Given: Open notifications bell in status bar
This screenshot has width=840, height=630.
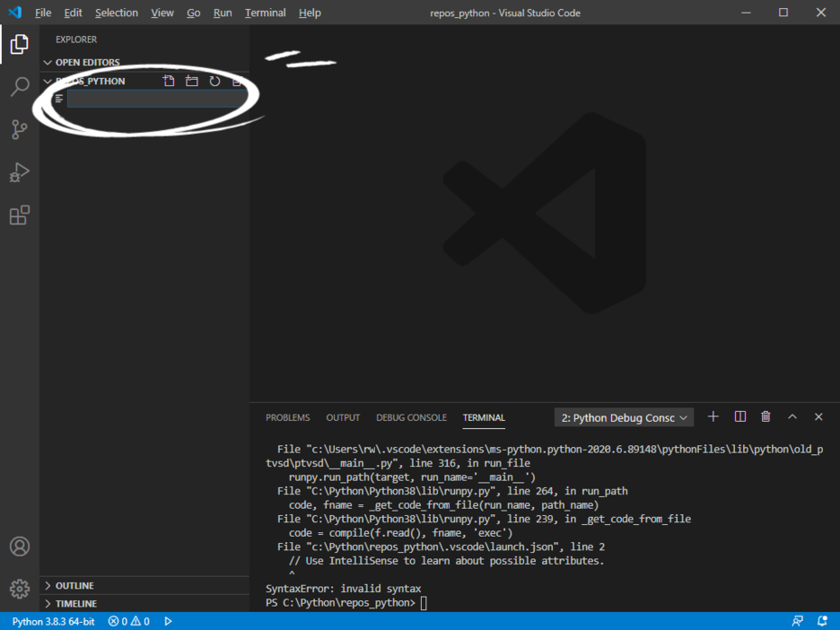Looking at the screenshot, I should click(x=822, y=621).
